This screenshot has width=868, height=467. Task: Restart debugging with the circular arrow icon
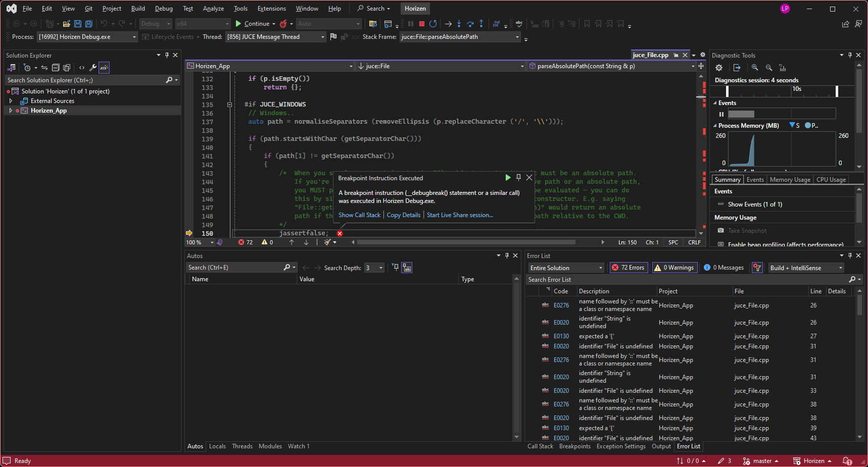(x=433, y=24)
